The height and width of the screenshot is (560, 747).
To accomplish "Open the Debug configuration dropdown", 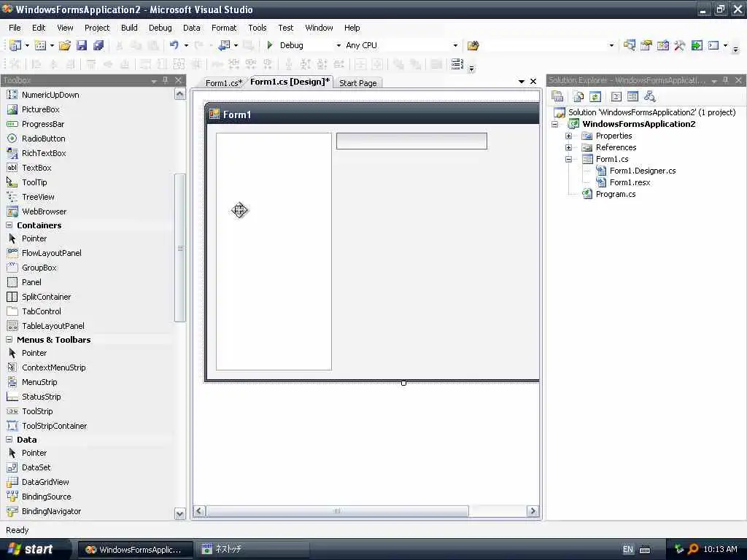I will [338, 45].
